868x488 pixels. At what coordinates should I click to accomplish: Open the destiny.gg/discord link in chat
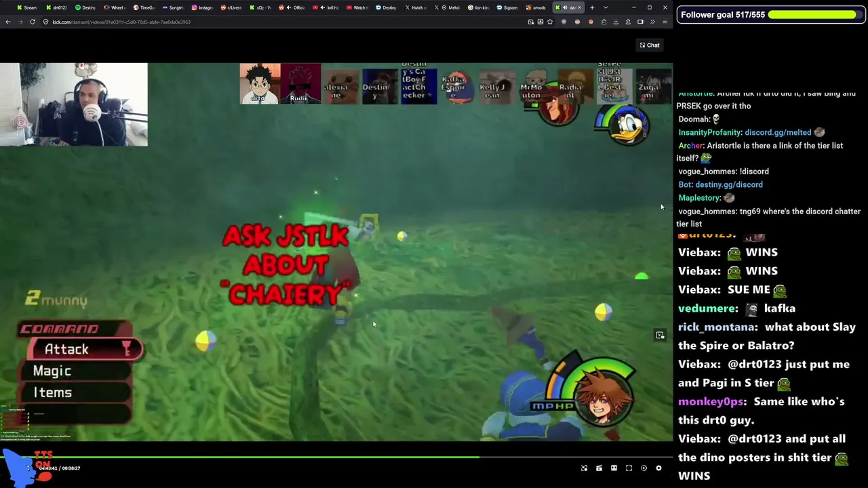729,184
